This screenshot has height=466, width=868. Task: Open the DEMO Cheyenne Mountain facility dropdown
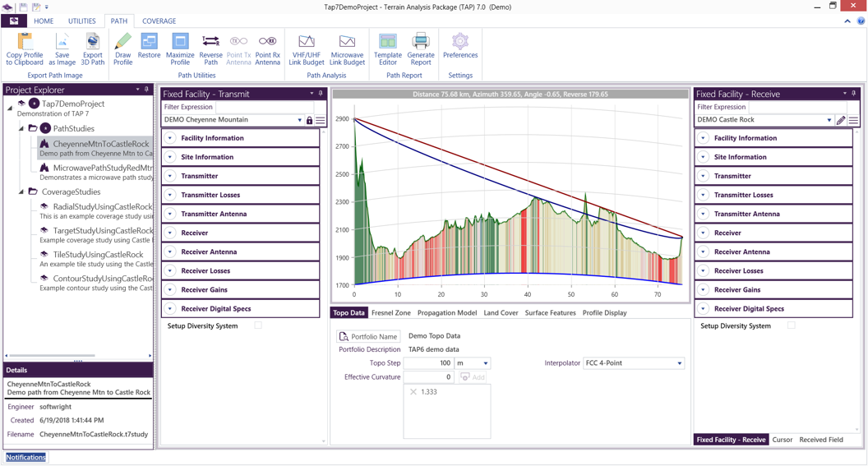tap(299, 121)
